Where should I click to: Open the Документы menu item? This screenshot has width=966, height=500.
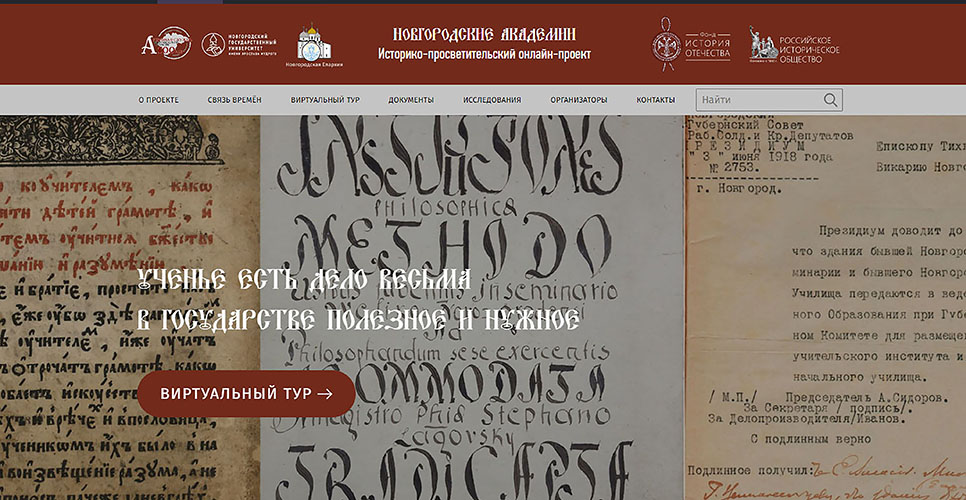pyautogui.click(x=411, y=100)
